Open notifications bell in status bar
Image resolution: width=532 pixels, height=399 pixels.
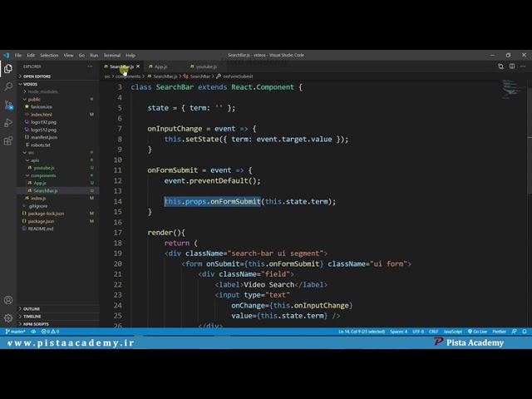[525, 332]
